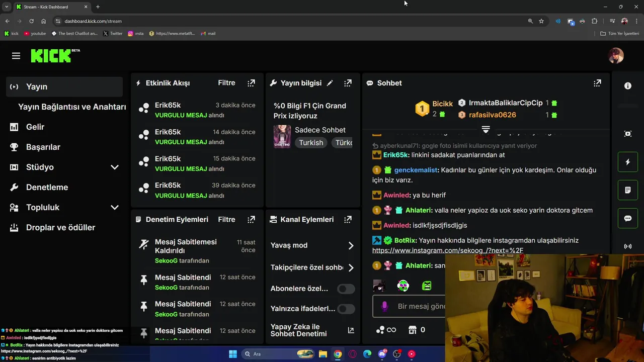Pop out the Sohbet chat panel
Viewport: 644px width, 362px height.
(597, 83)
